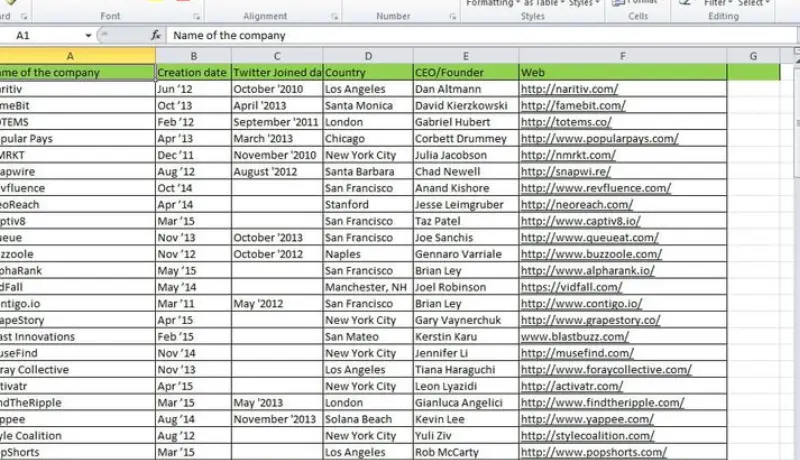Open the www.blastbuzz.com link
The width and height of the screenshot is (800, 460).
coord(574,337)
